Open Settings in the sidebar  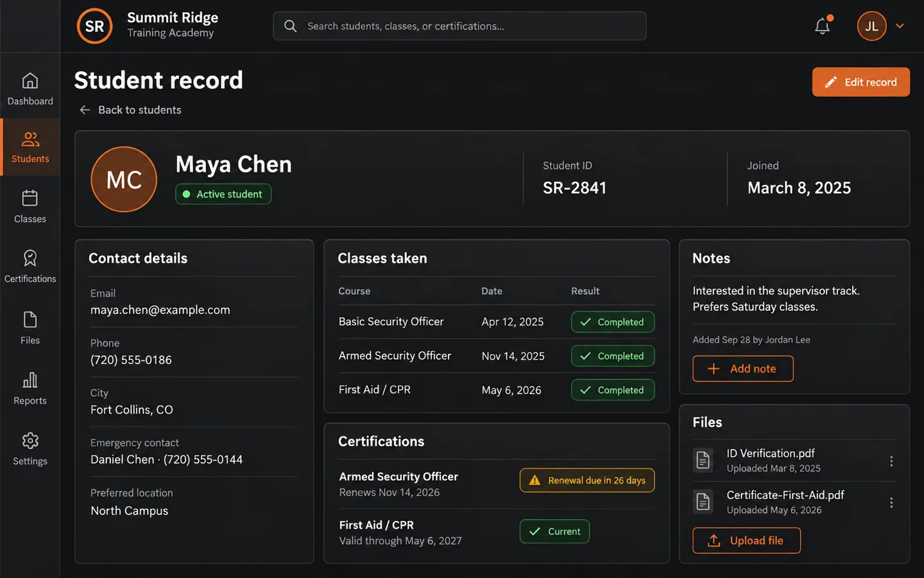pos(30,449)
